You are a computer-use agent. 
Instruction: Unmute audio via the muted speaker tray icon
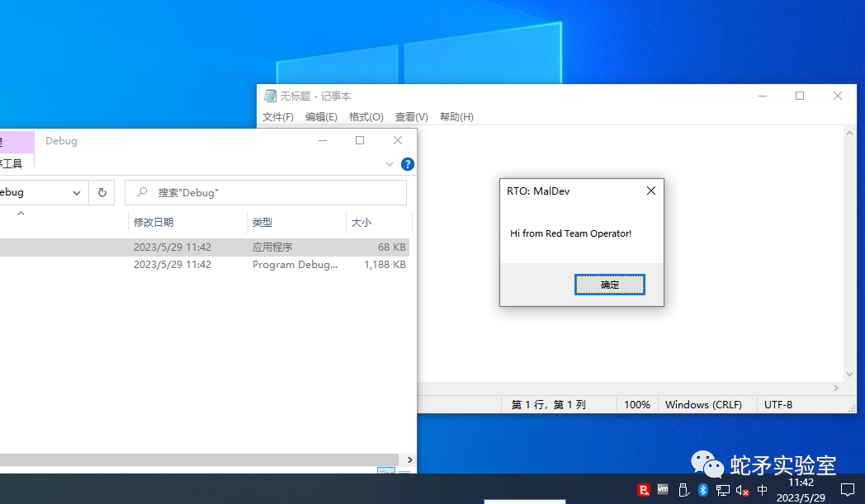click(741, 489)
